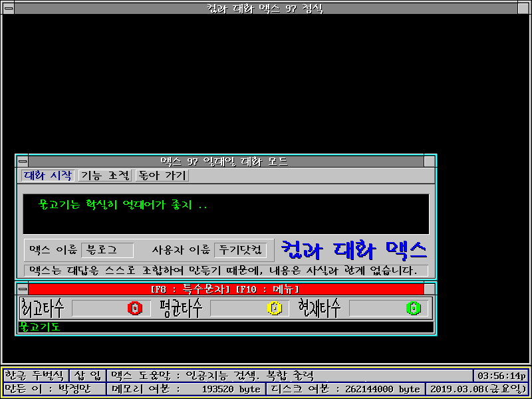Click the clock showing 03:56:14p
532x399 pixels.
tap(501, 376)
